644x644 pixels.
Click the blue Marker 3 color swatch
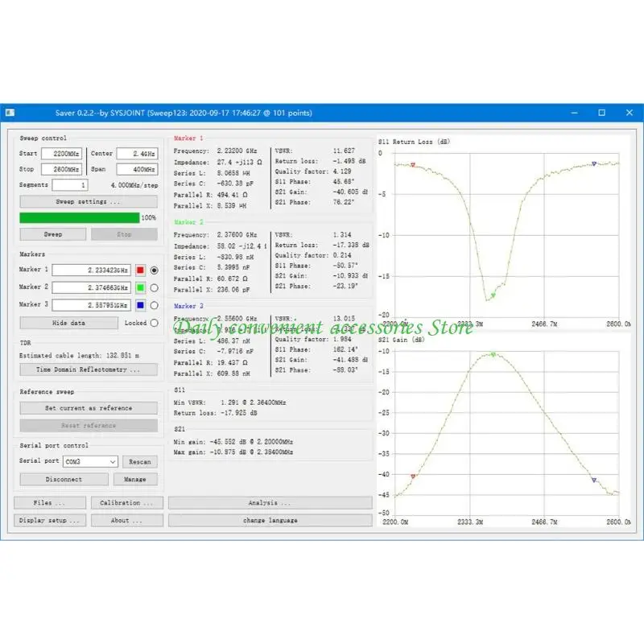pyautogui.click(x=140, y=305)
